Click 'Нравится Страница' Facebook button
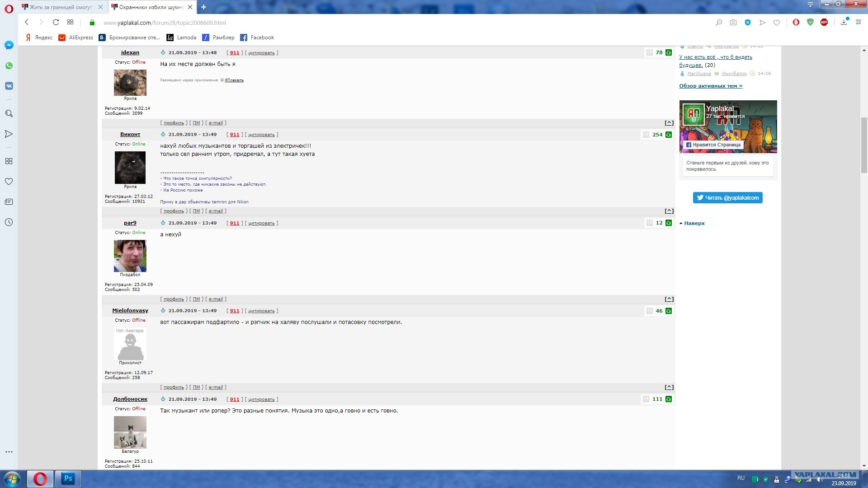Image resolution: width=868 pixels, height=488 pixels. [x=713, y=145]
